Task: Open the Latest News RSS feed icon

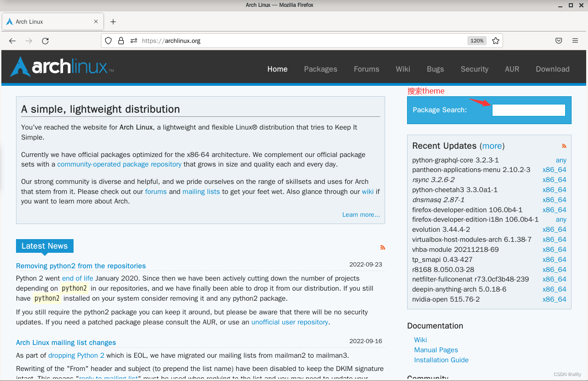Action: (383, 247)
